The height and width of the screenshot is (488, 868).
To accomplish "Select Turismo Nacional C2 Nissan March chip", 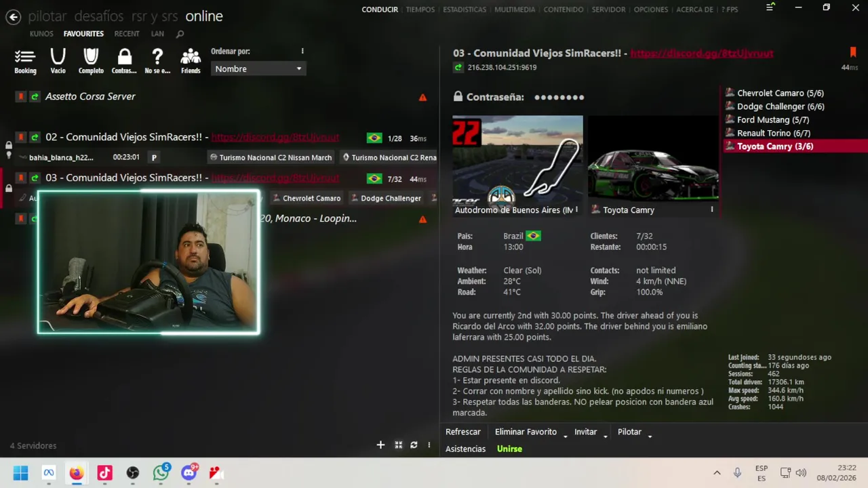I will [x=271, y=157].
